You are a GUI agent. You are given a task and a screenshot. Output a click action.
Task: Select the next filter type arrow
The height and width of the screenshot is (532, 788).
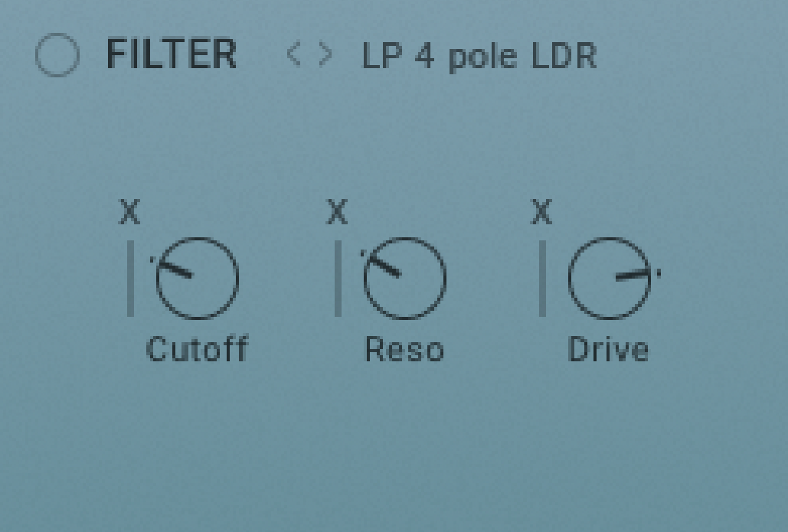click(x=325, y=54)
